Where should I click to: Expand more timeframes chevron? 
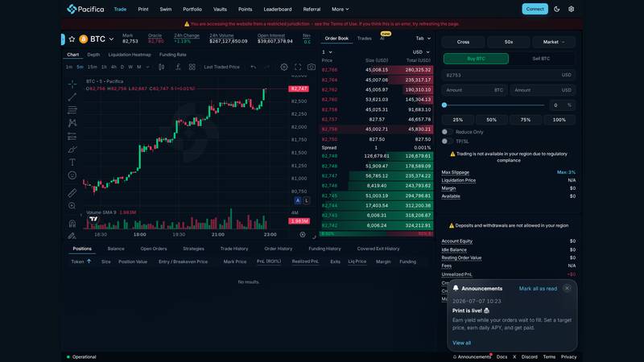(148, 67)
